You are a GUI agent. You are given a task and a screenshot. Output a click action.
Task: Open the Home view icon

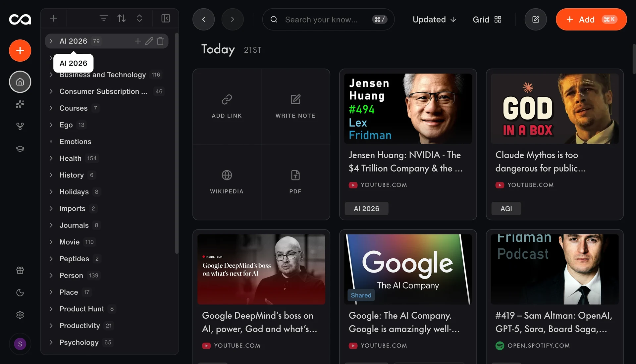(20, 82)
